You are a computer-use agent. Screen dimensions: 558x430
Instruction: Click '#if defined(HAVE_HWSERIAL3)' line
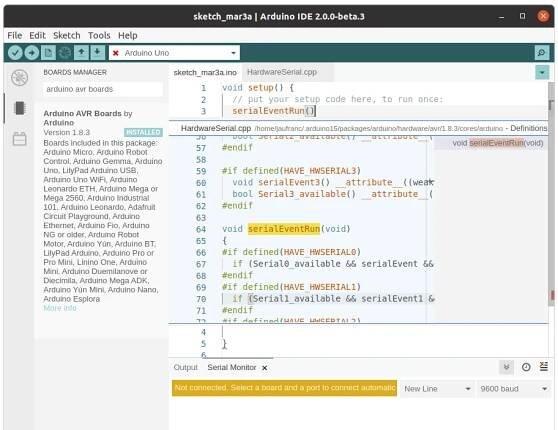tap(291, 171)
